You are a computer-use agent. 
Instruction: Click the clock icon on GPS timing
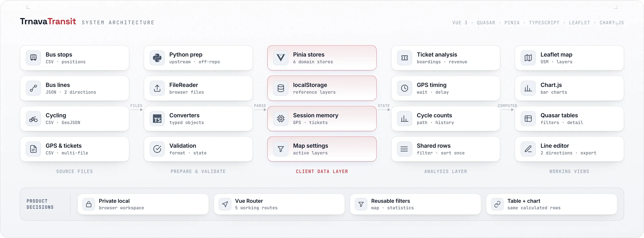click(x=404, y=88)
